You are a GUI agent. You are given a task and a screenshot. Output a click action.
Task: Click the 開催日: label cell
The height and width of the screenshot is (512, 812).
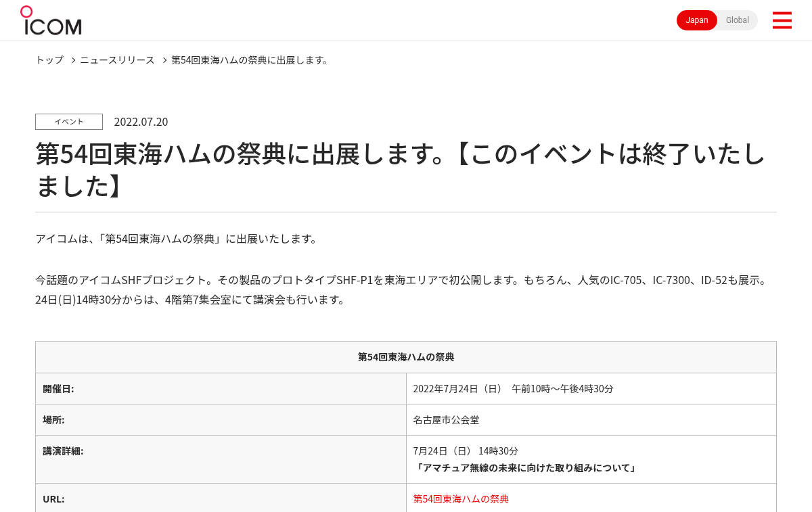[221, 389]
